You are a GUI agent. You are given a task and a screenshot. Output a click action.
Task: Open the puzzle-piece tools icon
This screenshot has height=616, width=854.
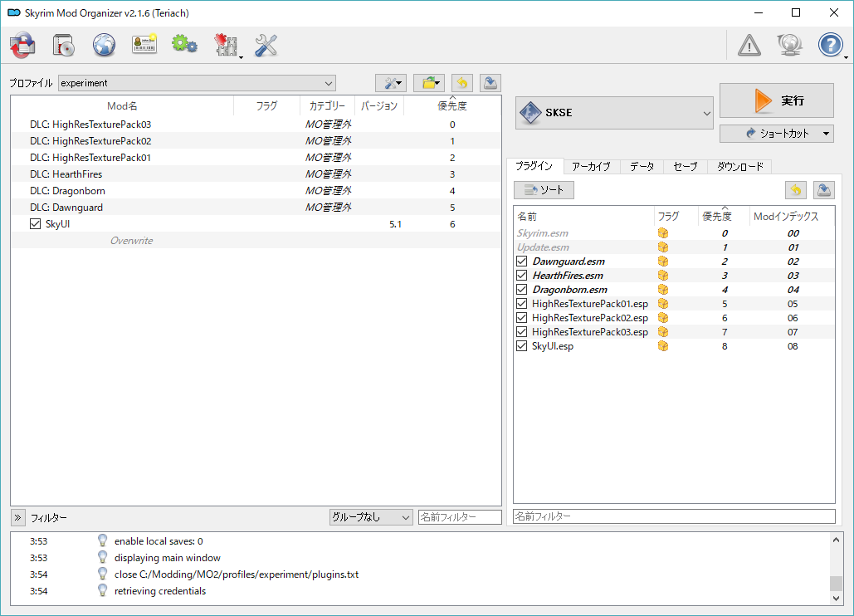click(x=226, y=45)
